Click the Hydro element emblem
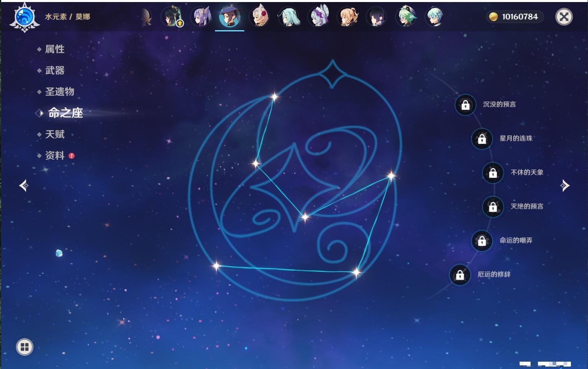Viewport: 588px width, 369px height. point(24,17)
